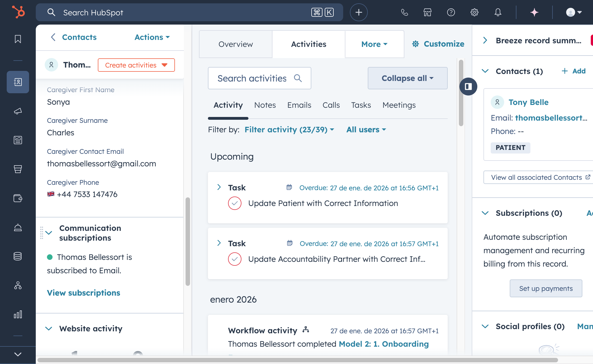593x364 pixels.
Task: Toggle the right sidebar collapse button
Action: [x=468, y=87]
